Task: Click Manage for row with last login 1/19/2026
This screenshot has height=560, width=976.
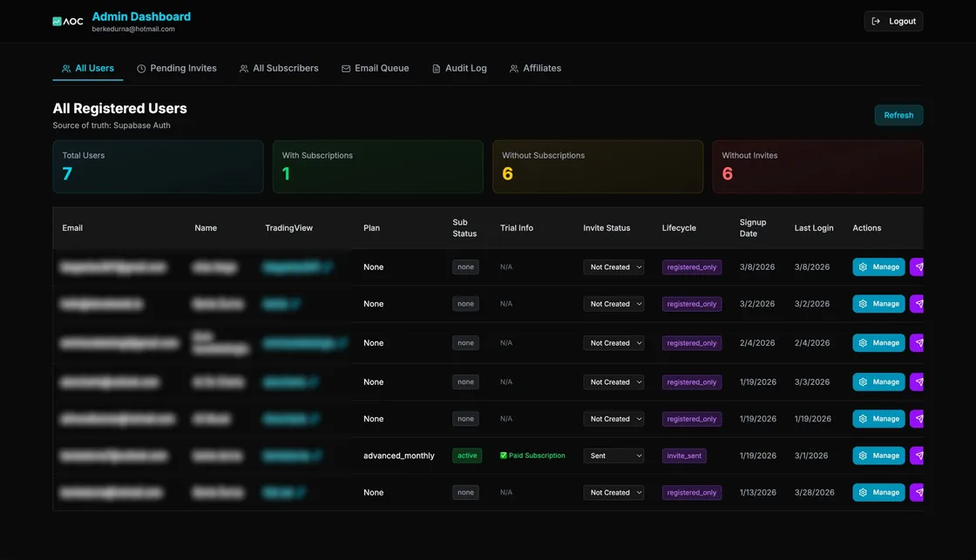Action: [x=878, y=419]
